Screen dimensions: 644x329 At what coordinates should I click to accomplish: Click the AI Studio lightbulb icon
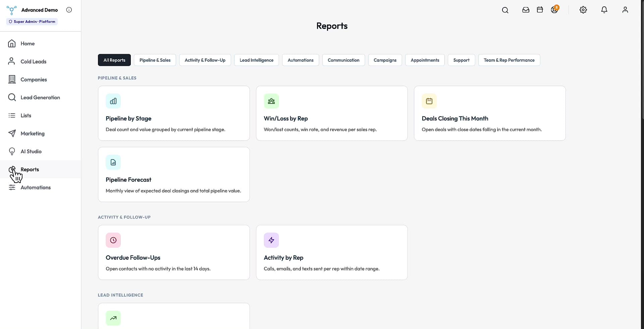coord(12,151)
